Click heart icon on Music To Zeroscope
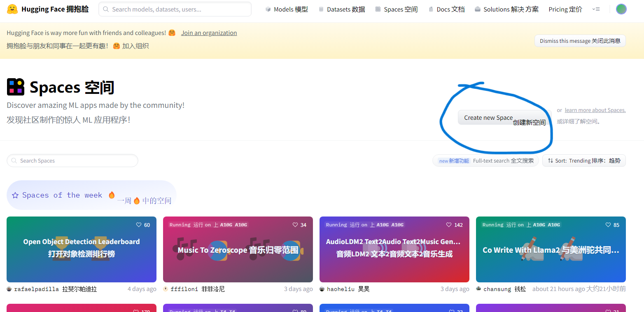The image size is (644, 312). coord(295,225)
